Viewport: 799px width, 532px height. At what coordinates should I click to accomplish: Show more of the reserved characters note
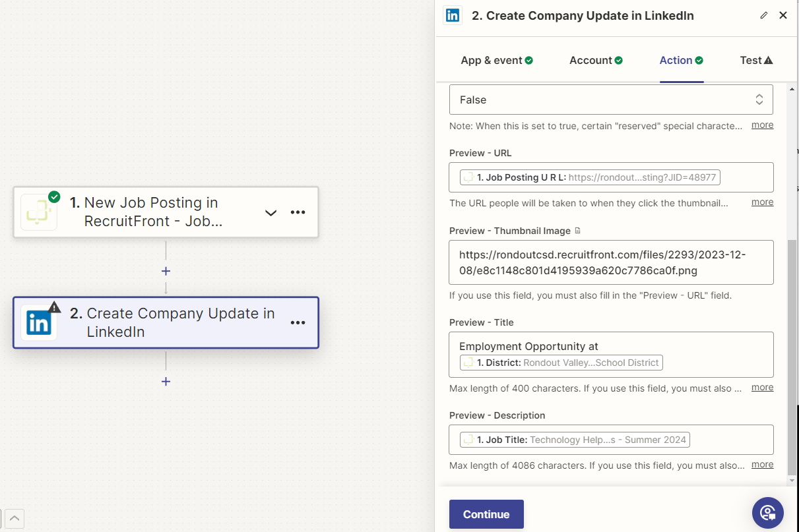point(762,125)
